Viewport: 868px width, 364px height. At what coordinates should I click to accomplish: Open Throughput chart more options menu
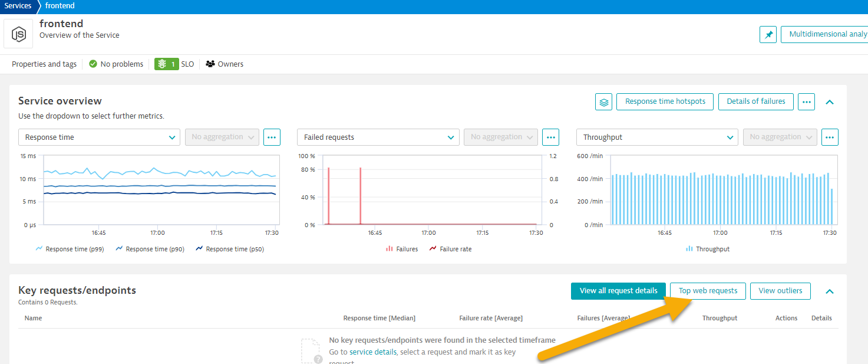830,137
